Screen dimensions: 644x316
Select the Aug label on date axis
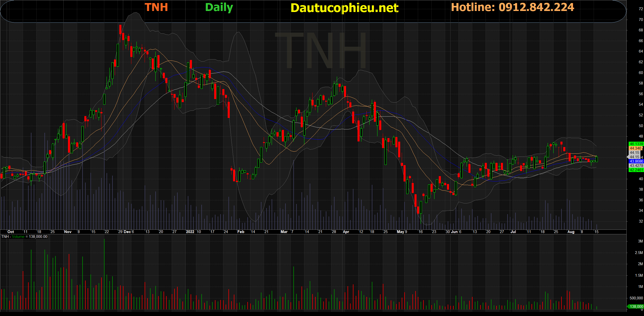(x=571, y=232)
